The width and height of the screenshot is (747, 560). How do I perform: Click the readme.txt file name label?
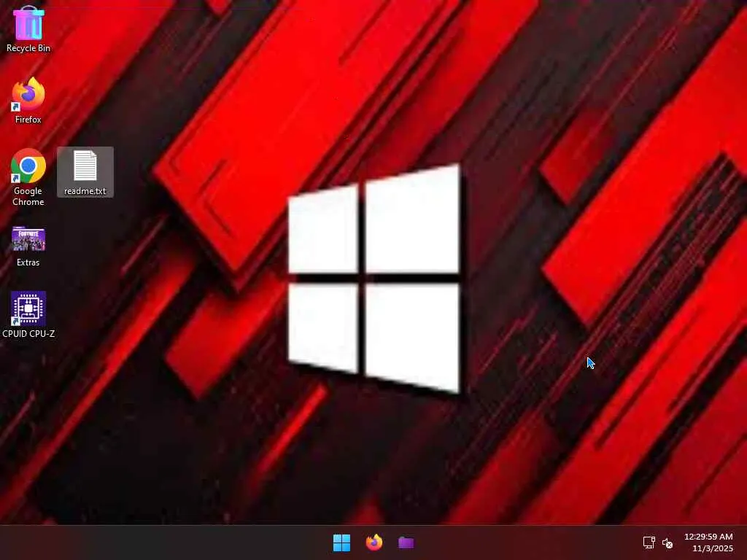click(85, 191)
